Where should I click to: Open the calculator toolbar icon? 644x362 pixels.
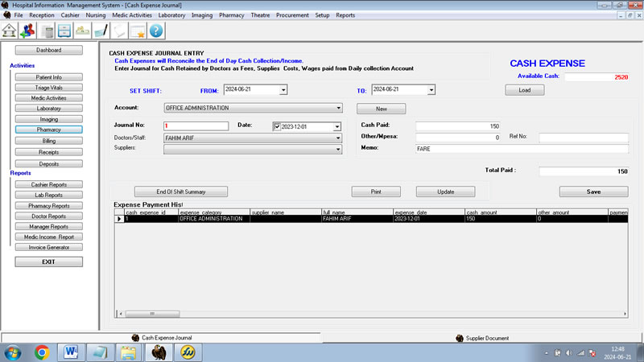pos(47,30)
